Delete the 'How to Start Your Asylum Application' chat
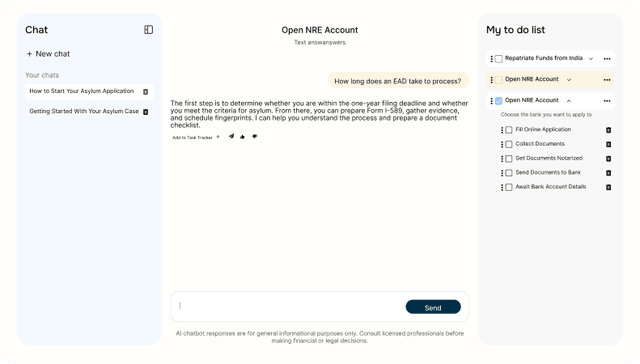This screenshot has width=640, height=364. tap(145, 92)
